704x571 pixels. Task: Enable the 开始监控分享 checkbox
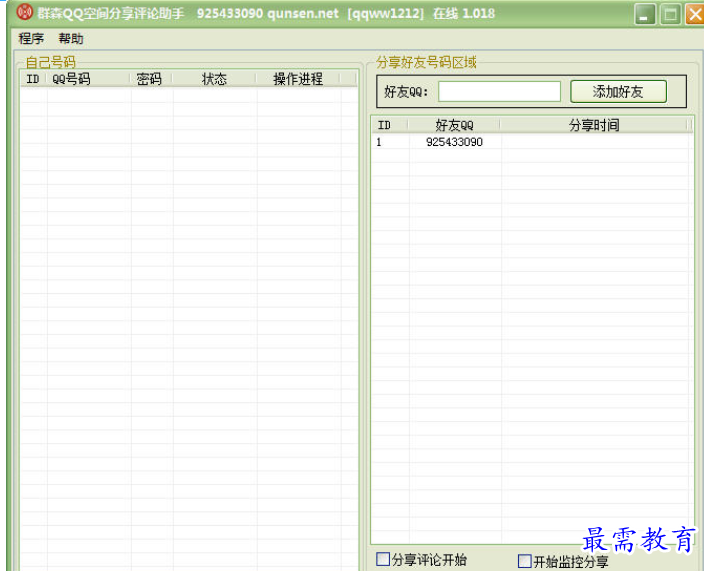pyautogui.click(x=524, y=561)
